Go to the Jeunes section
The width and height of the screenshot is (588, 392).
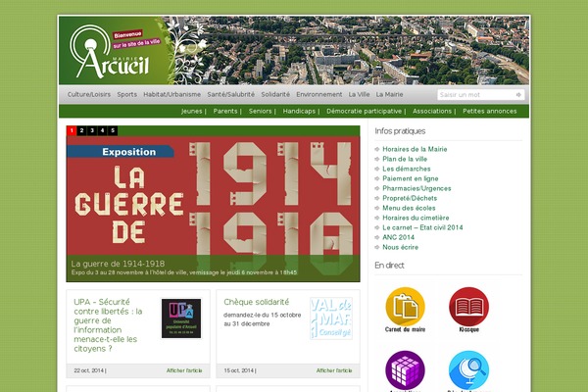[x=192, y=111]
